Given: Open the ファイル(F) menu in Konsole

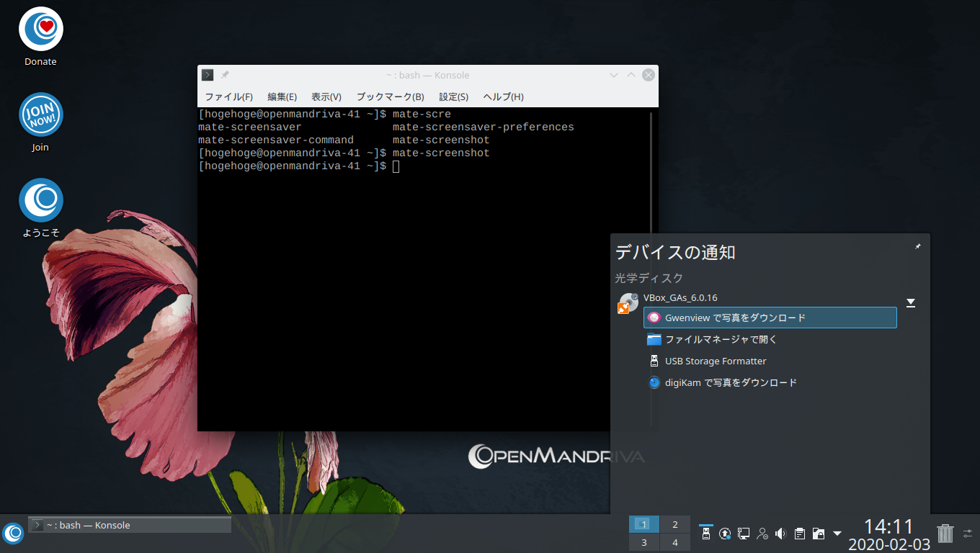Looking at the screenshot, I should click(228, 96).
